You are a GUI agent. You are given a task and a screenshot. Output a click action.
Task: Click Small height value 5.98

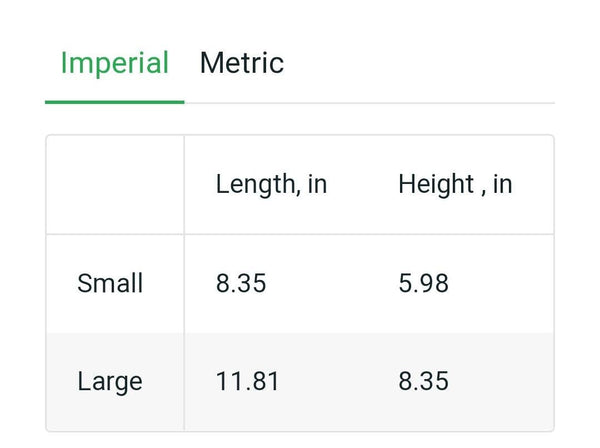[x=424, y=283]
